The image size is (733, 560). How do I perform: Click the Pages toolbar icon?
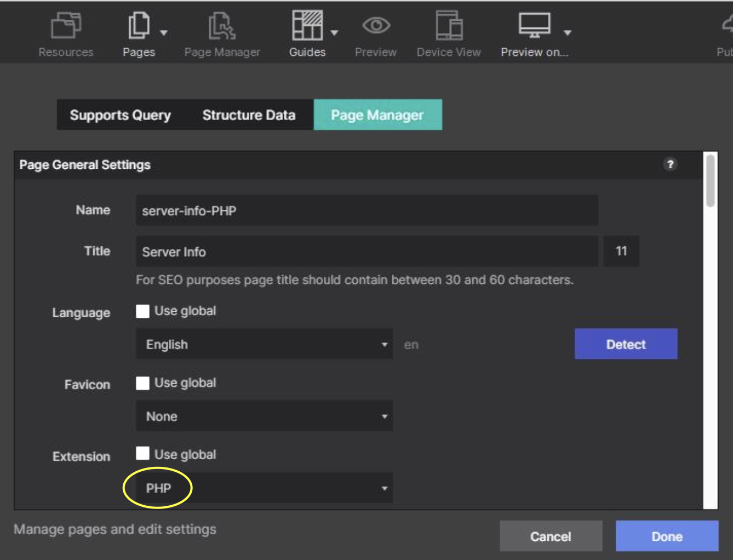pyautogui.click(x=139, y=26)
